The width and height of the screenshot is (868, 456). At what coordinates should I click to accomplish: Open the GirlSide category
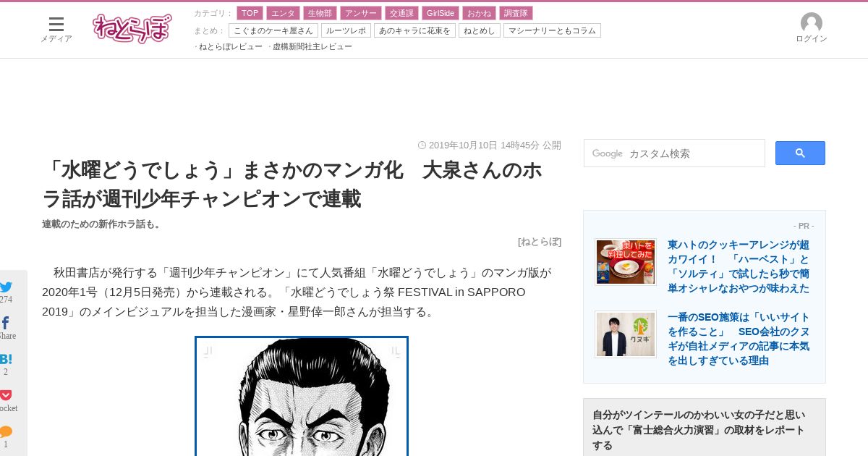(x=441, y=13)
